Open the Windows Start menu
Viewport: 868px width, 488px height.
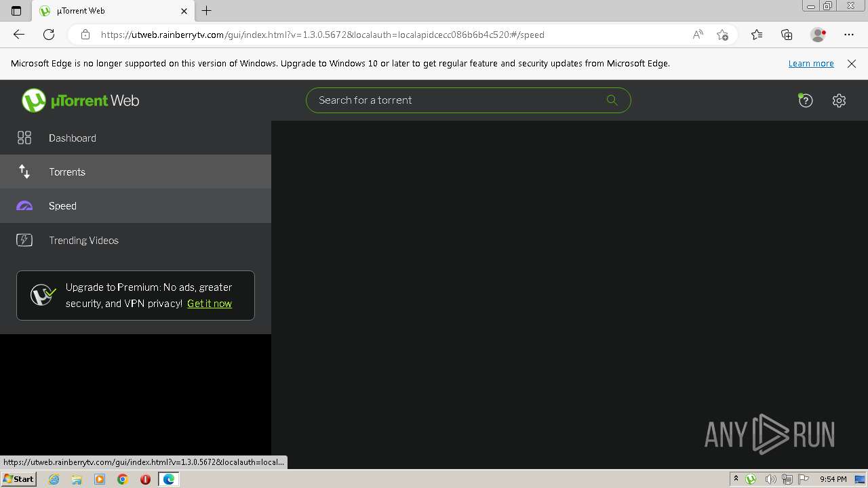pyautogui.click(x=18, y=479)
